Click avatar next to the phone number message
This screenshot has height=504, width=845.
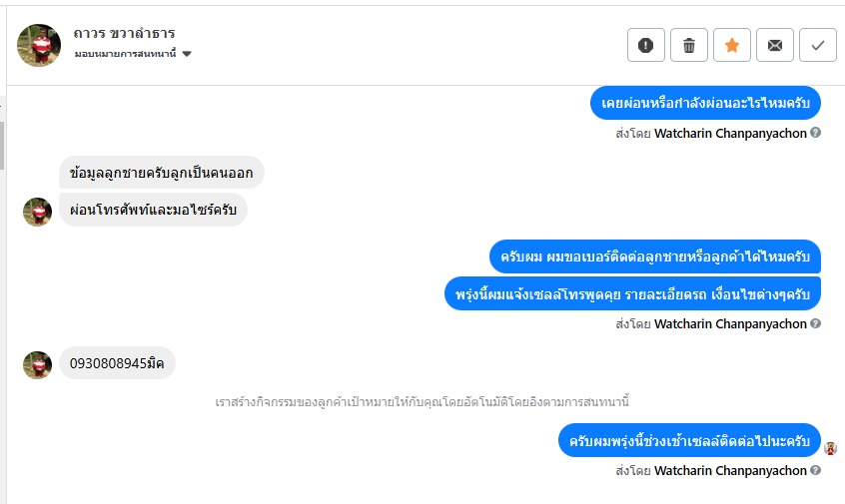(x=37, y=364)
